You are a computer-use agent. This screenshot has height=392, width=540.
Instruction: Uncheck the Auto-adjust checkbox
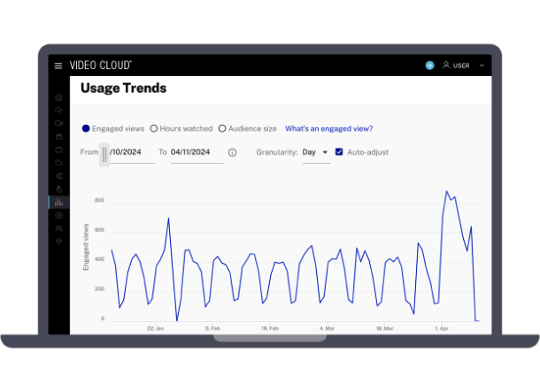pos(339,152)
